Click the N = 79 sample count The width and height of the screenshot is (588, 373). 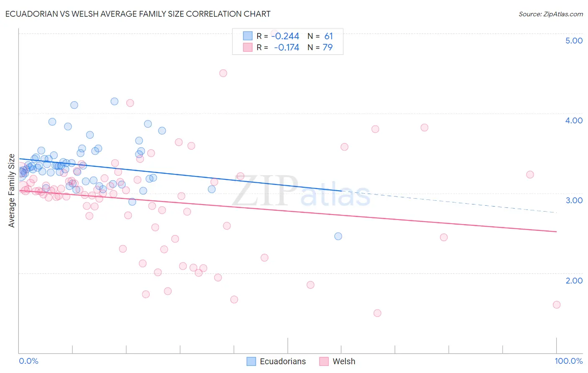320,47
